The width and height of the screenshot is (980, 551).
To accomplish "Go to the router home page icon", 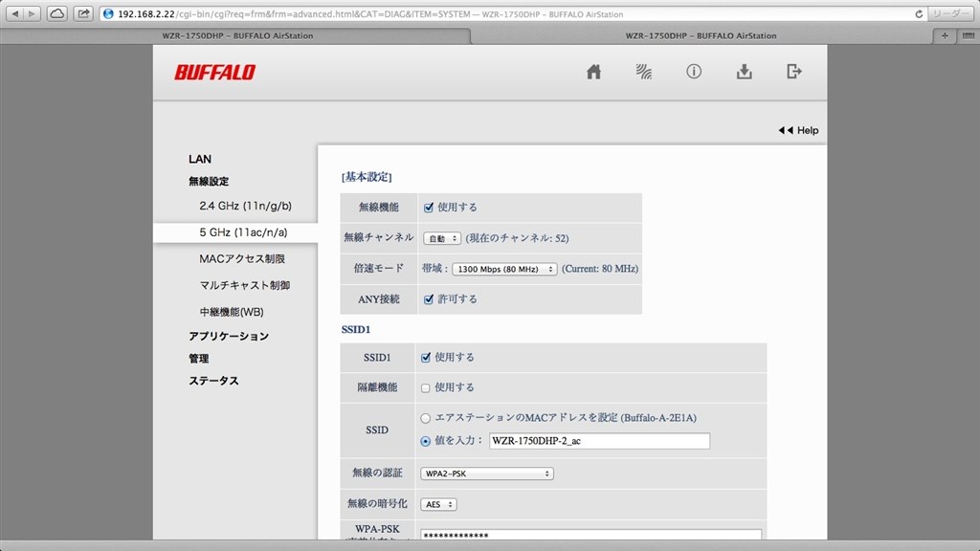I will (x=593, y=72).
